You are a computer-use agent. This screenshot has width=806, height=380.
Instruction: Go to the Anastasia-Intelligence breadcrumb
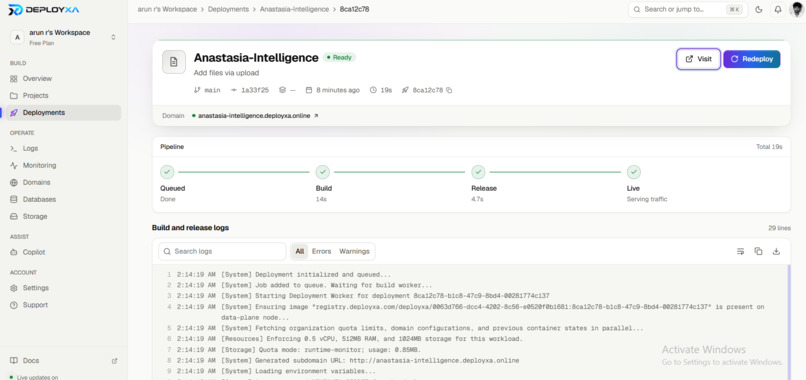(294, 9)
